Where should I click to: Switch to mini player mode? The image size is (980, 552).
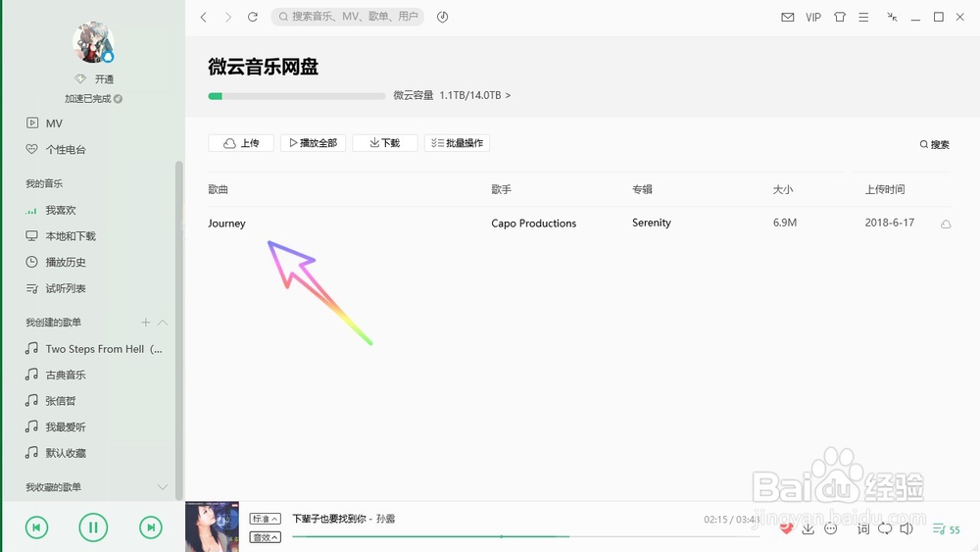point(893,17)
